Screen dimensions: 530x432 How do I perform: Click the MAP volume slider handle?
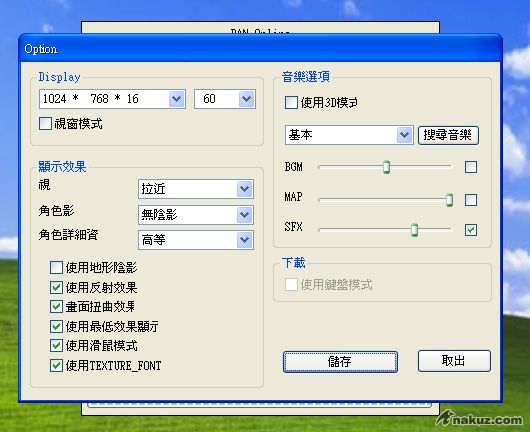449,200
